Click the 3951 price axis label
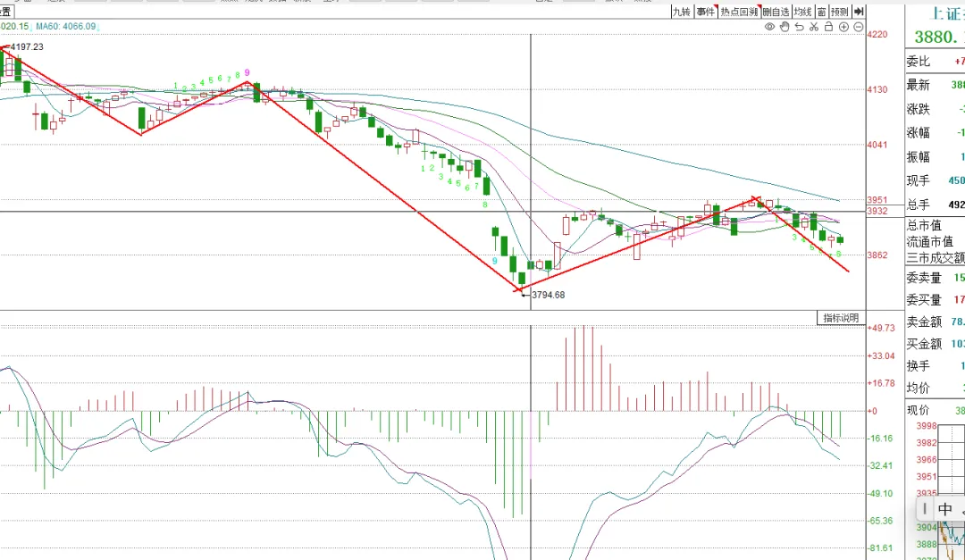 tap(877, 200)
